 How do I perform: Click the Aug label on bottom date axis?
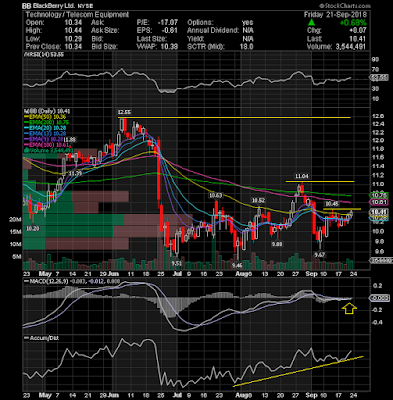[243, 395]
